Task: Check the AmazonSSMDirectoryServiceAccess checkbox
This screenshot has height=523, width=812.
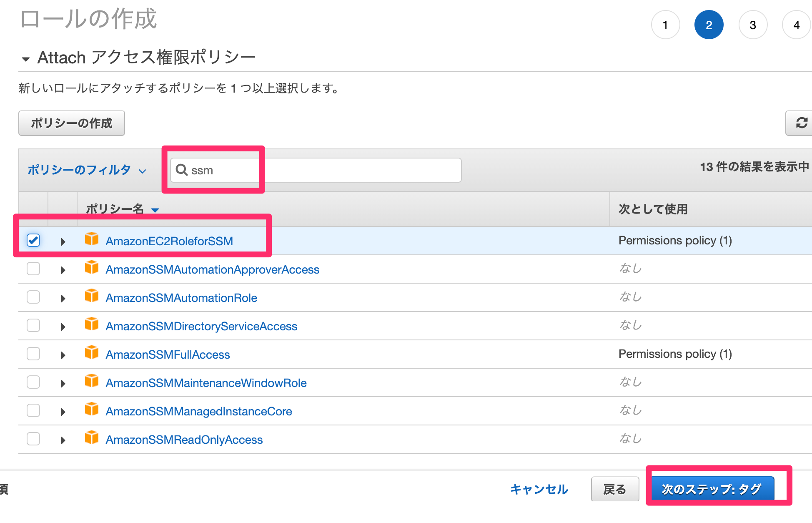Action: pyautogui.click(x=33, y=325)
